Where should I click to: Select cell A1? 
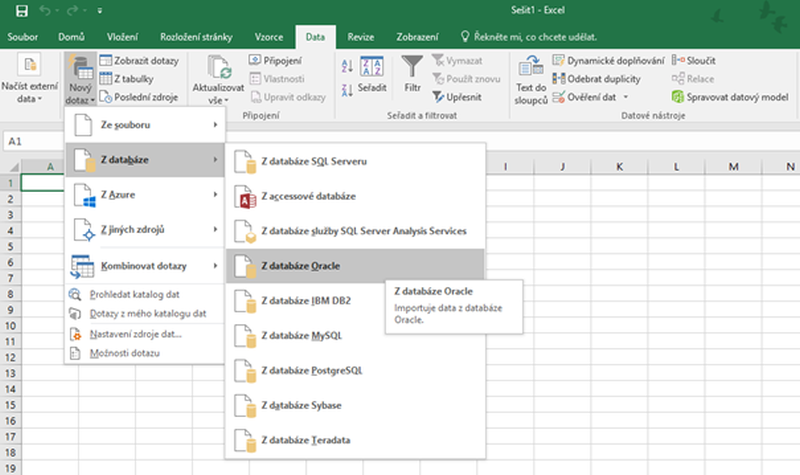(43, 183)
